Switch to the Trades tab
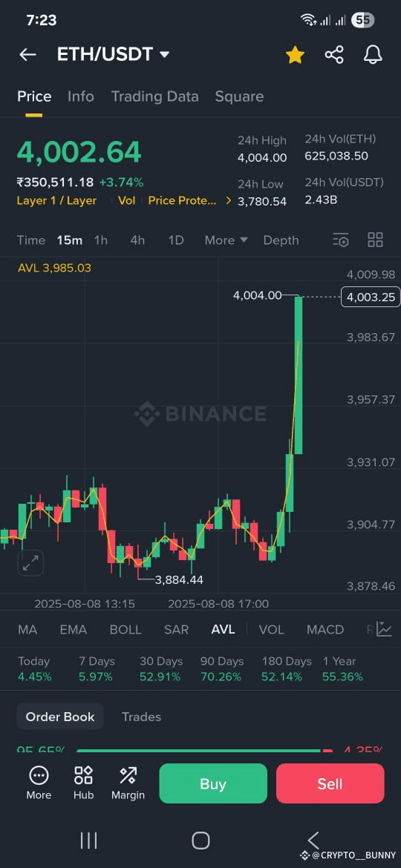 tap(141, 717)
